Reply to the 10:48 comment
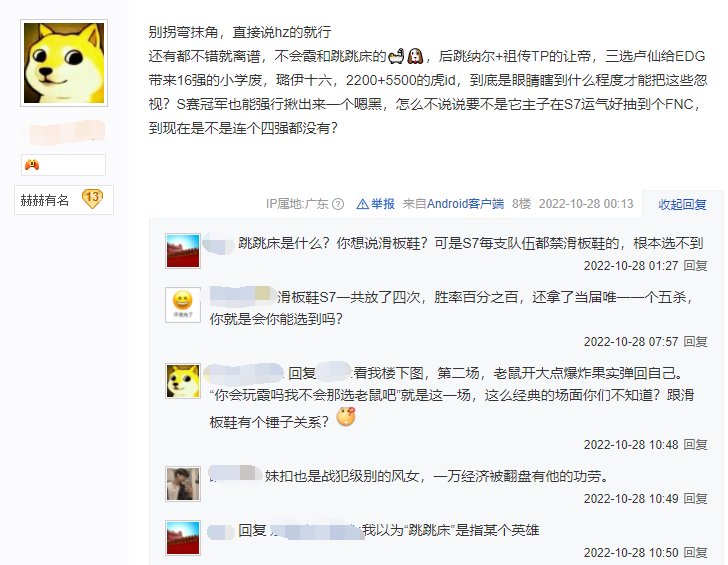The height and width of the screenshot is (565, 728). pyautogui.click(x=695, y=445)
